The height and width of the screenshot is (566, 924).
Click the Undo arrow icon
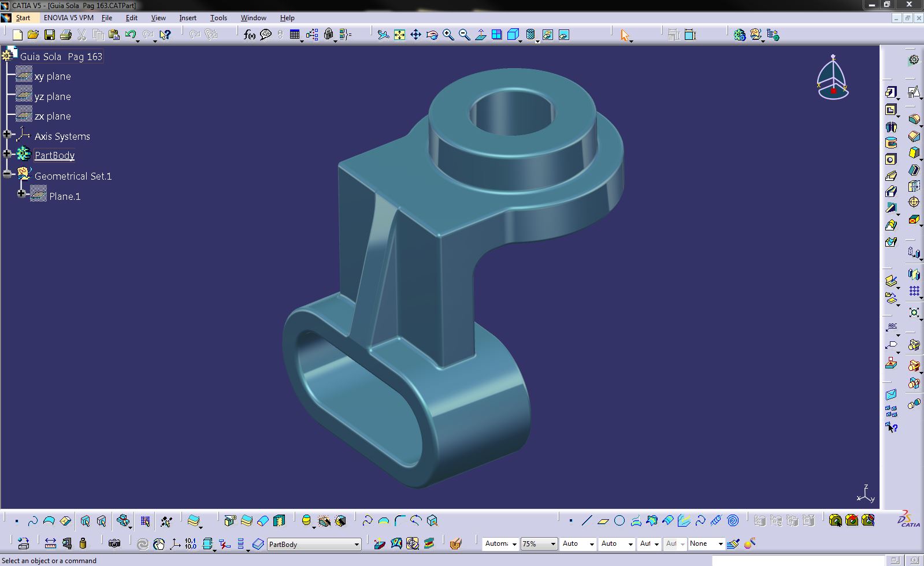(x=130, y=35)
